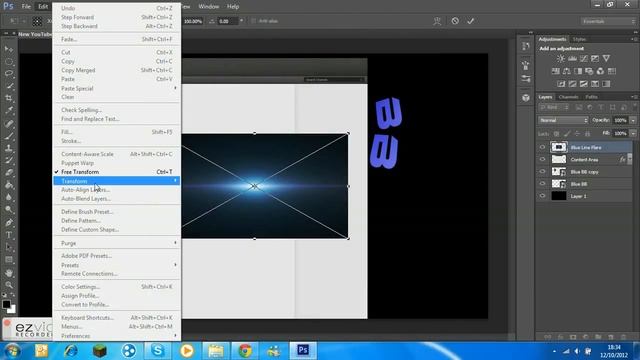Click the rotation angle input field
Image resolution: width=640 pixels, height=360 pixels.
tap(227, 21)
